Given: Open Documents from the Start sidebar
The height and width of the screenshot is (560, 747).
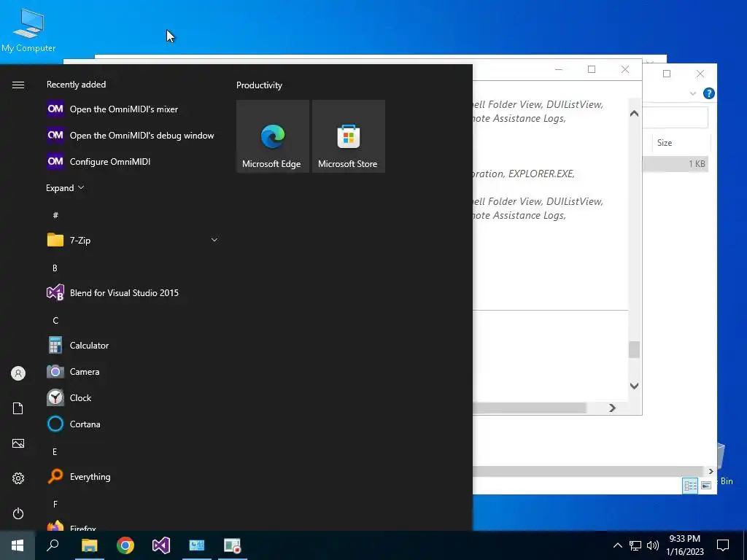Looking at the screenshot, I should tap(18, 408).
